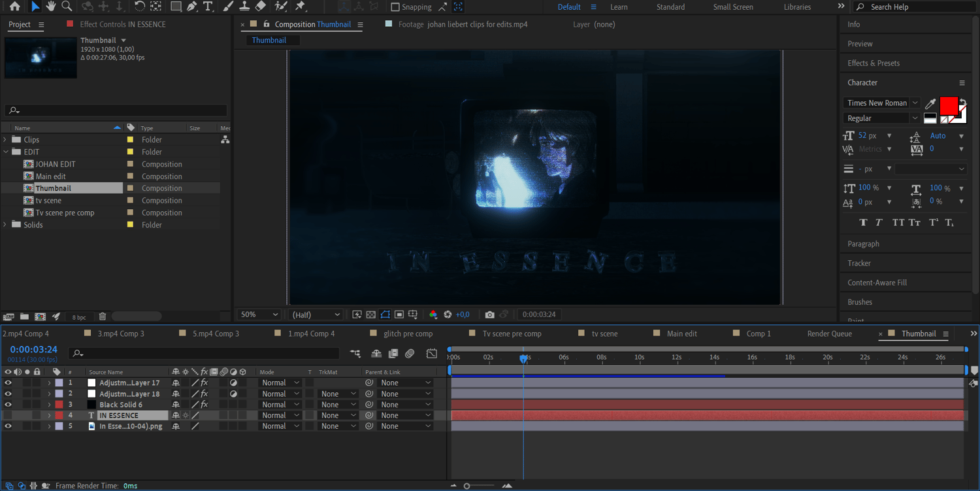Expand the Clips folder

(x=6, y=140)
